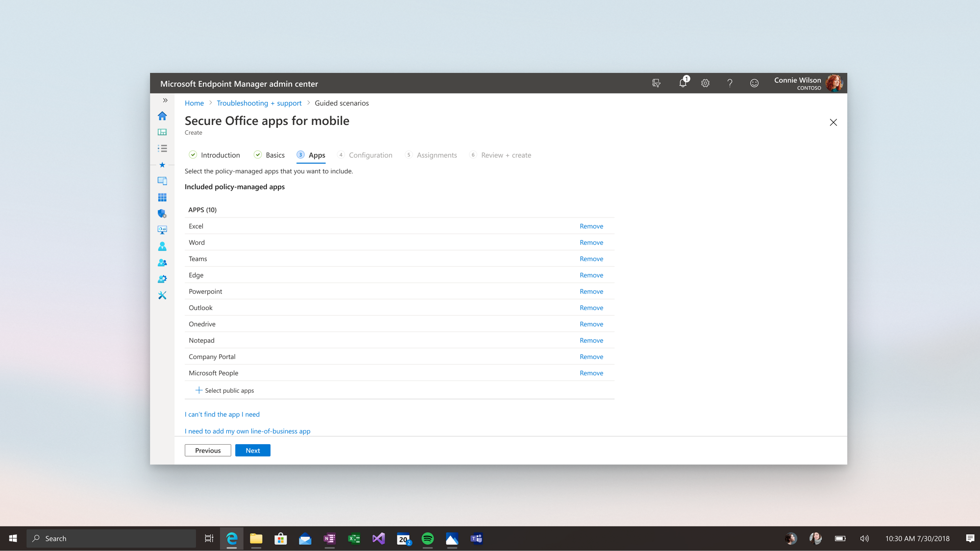Screen dimensions: 980x551
Task: Open Task View from the taskbar
Action: [209, 539]
